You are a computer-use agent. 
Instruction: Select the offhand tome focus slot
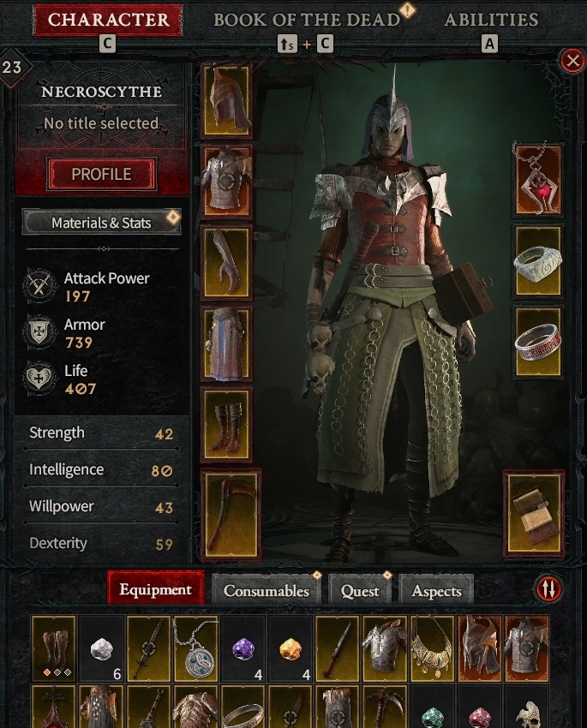[535, 514]
